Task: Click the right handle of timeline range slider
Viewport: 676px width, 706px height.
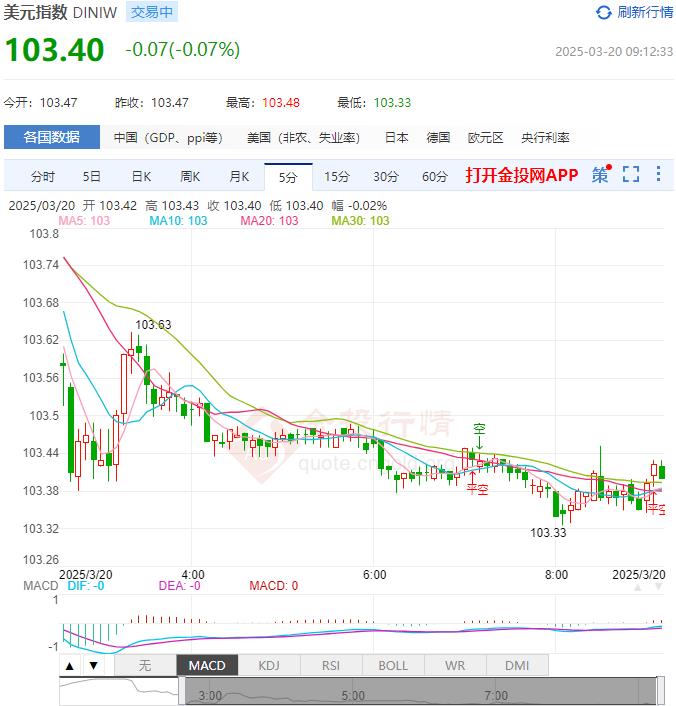Action: pyautogui.click(x=660, y=690)
